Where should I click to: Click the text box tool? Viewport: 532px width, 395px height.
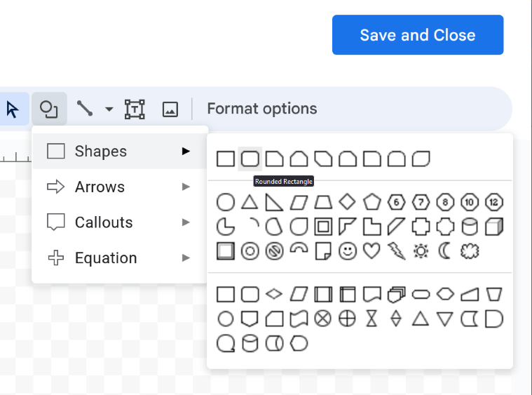(135, 109)
